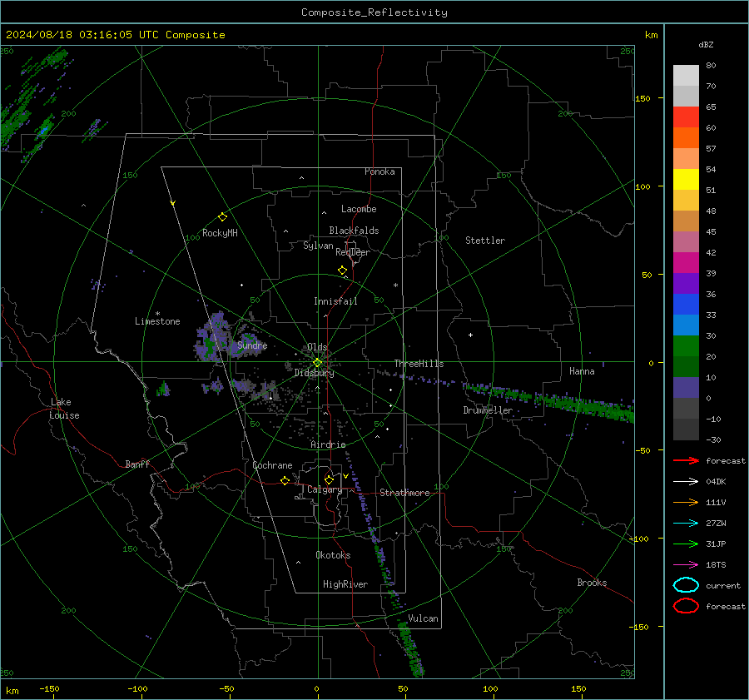Image resolution: width=749 pixels, height=700 pixels.
Task: Click the yellow diamond marker above RockyMH
Action: click(222, 217)
